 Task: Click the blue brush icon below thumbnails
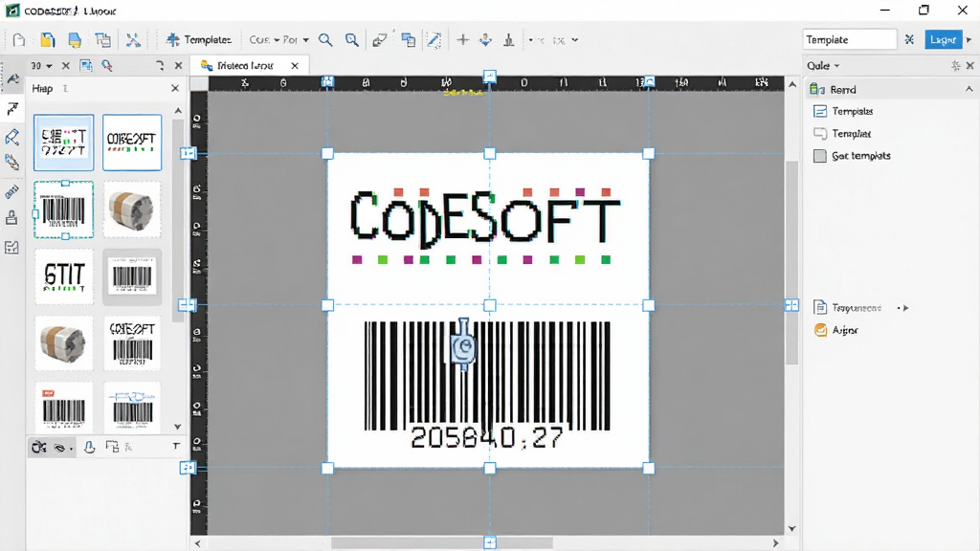[89, 447]
